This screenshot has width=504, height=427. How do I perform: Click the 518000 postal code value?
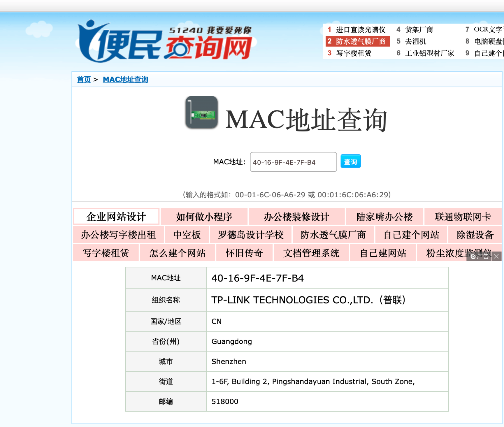[225, 402]
